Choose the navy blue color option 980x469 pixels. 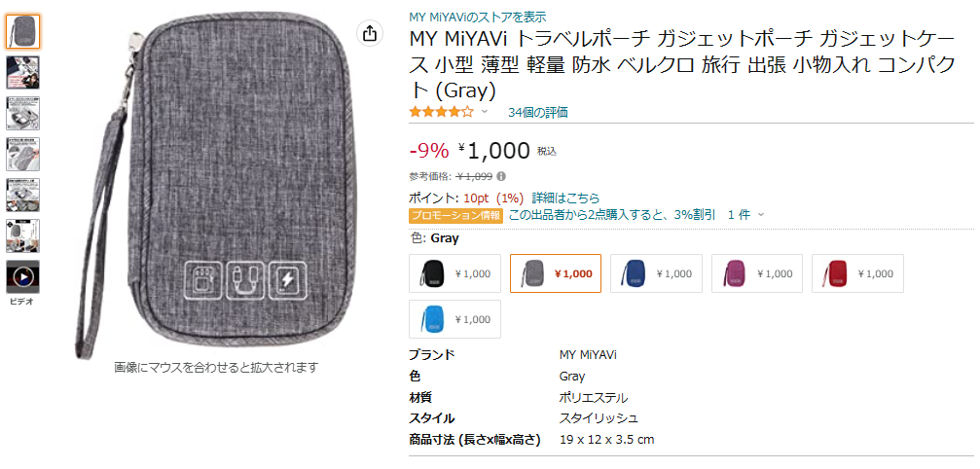pyautogui.click(x=657, y=273)
